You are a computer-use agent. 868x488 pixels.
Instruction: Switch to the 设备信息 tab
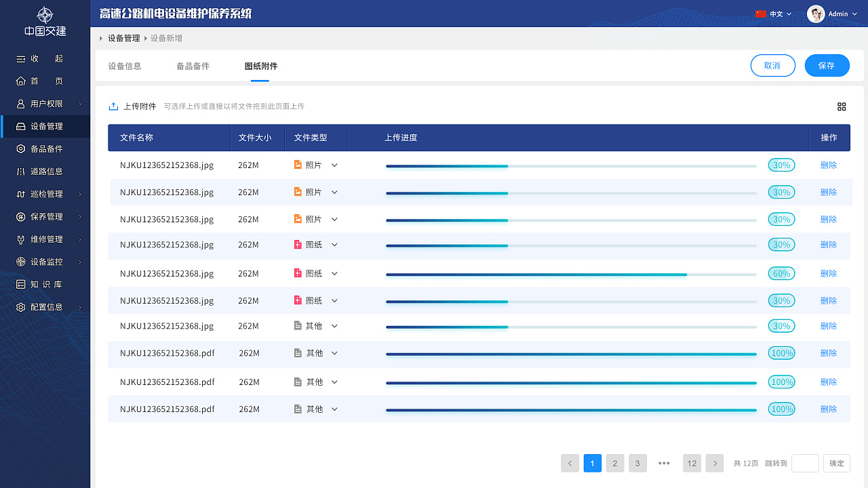[x=125, y=66]
